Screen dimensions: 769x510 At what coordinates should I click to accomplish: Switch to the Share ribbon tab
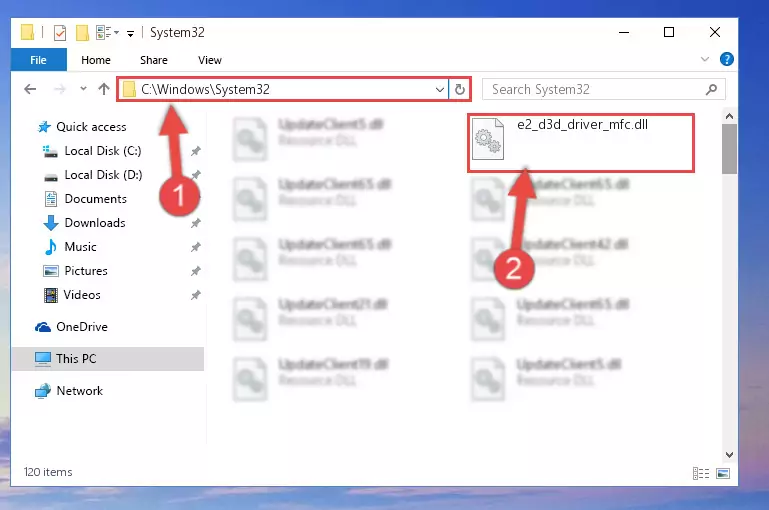pos(154,60)
